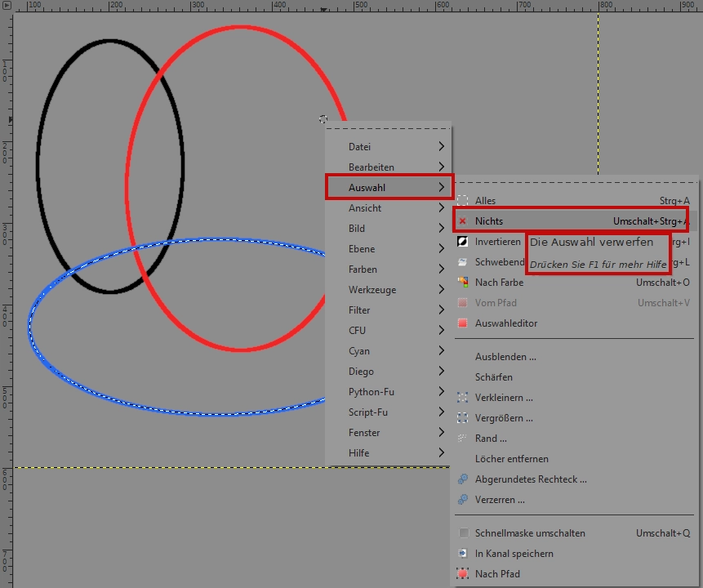Viewport: 703px width, 588px height.
Task: Click the Invertieren selection icon
Action: click(x=463, y=242)
